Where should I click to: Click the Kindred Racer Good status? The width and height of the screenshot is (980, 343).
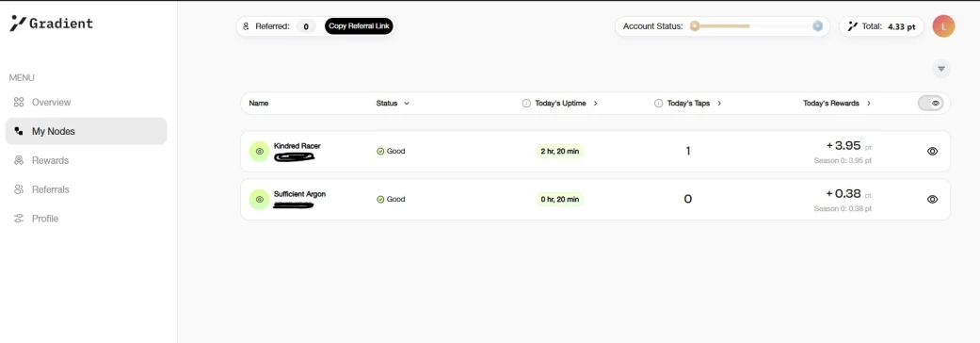391,151
